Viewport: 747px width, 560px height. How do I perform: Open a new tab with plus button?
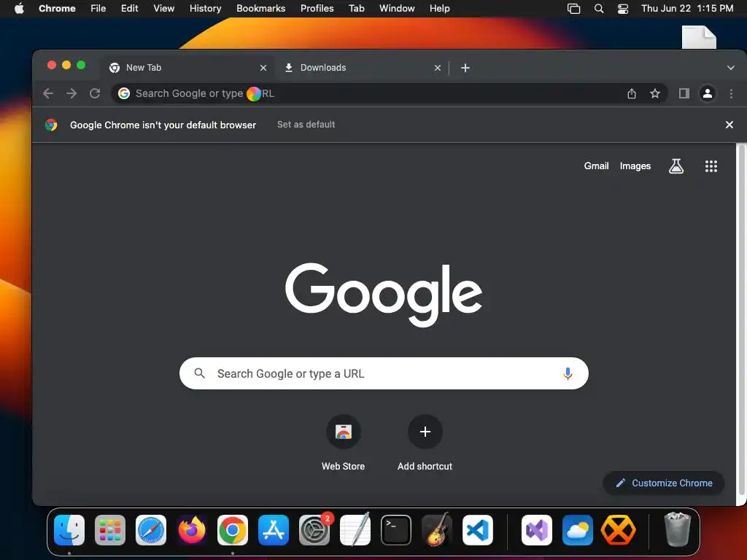465,68
